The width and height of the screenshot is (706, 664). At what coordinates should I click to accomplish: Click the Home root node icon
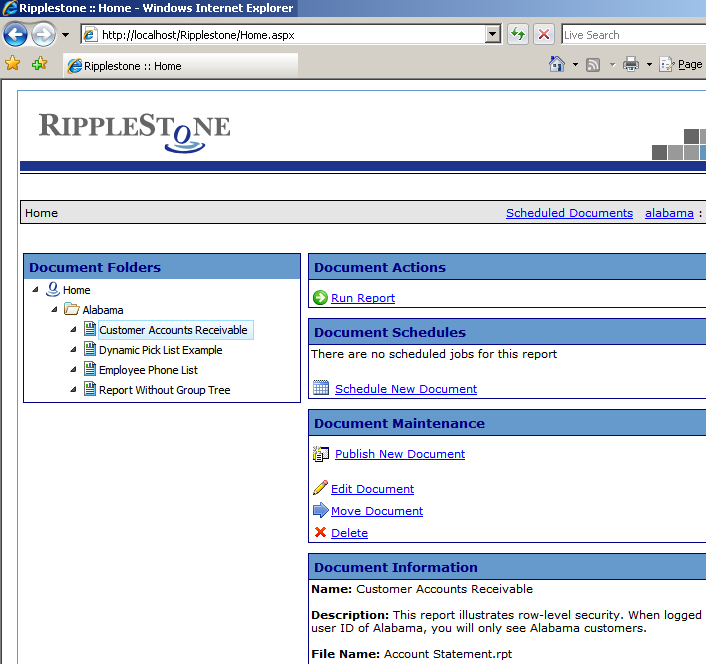53,289
